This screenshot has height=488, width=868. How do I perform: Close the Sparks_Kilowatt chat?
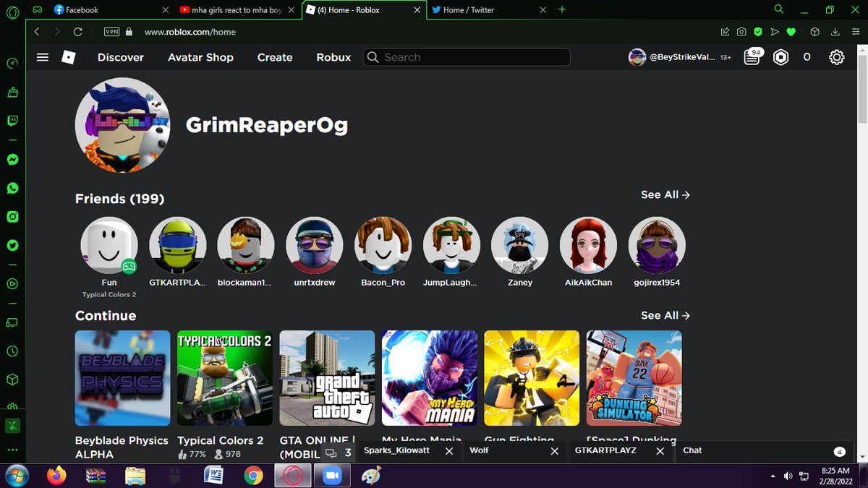coord(448,450)
